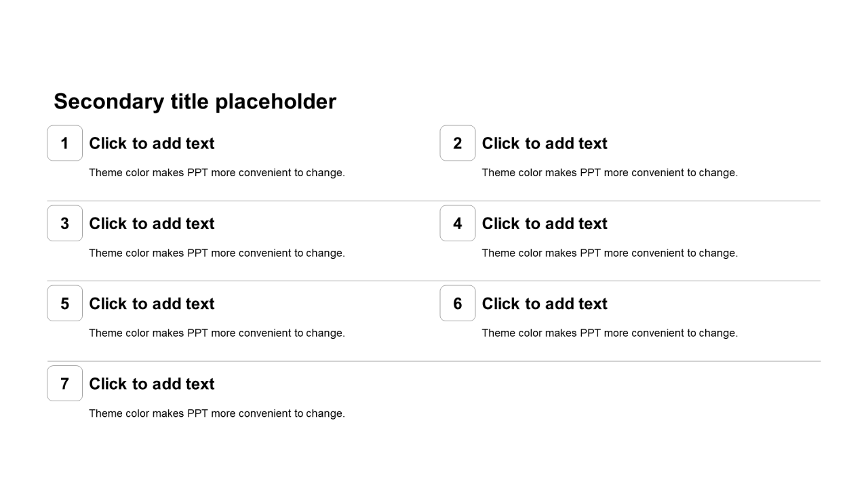Click the rounded box numbered 6
The width and height of the screenshot is (868, 488).
coord(458,304)
